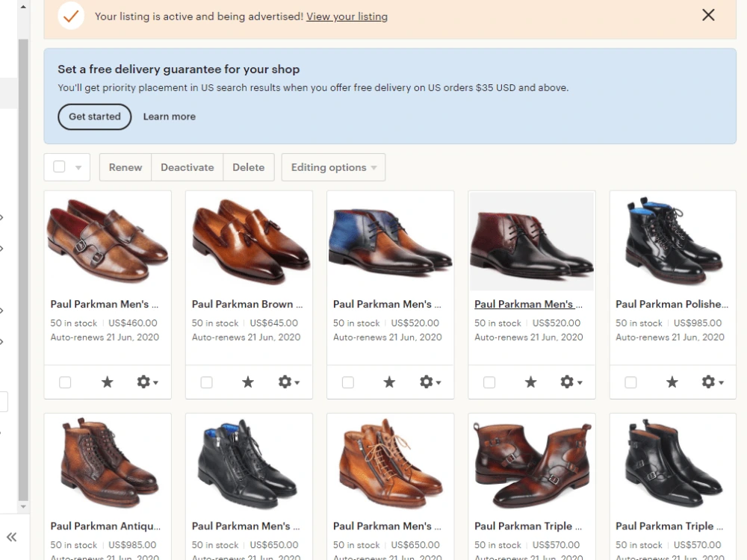Open the black triple monk strap boot thumbnail
The image size is (747, 560).
[x=673, y=463]
